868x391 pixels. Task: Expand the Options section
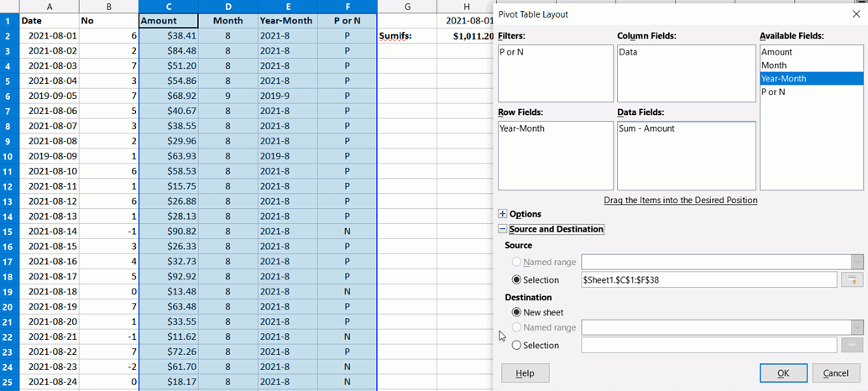503,214
